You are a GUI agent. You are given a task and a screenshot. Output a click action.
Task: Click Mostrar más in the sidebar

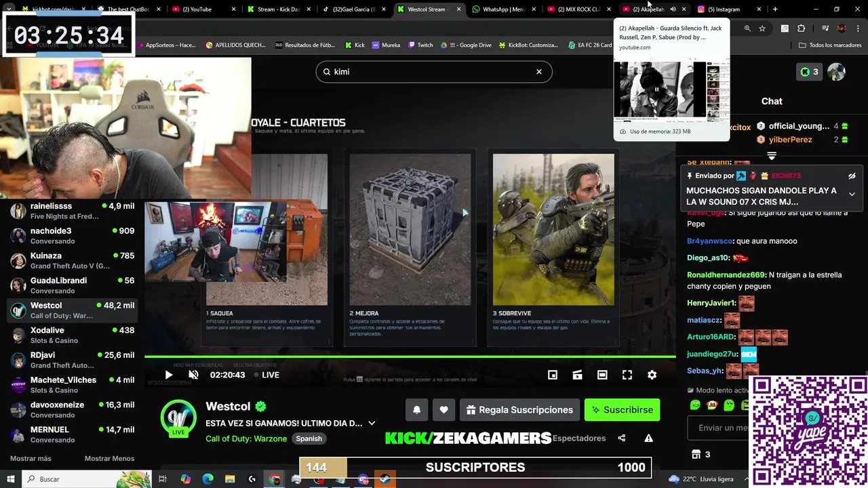(x=31, y=458)
